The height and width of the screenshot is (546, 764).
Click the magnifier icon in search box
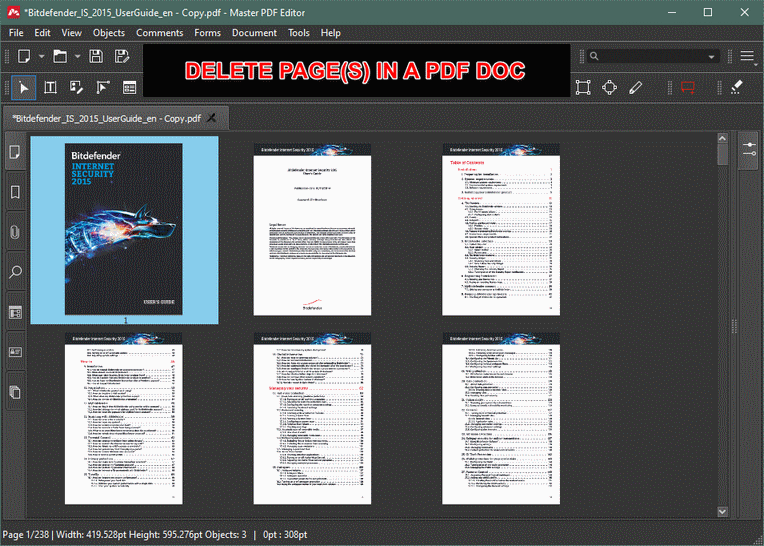coord(594,56)
